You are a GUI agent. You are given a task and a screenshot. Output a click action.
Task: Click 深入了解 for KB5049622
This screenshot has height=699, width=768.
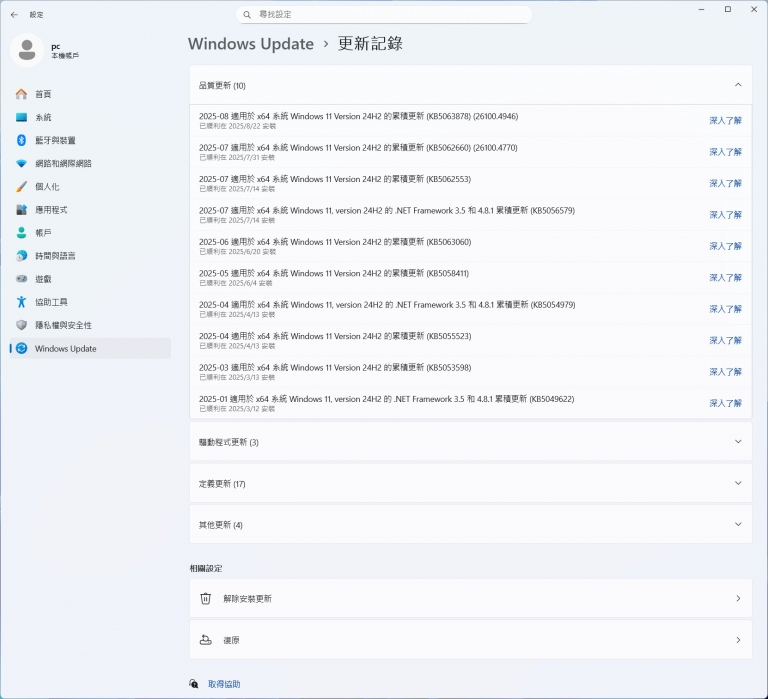(x=725, y=403)
